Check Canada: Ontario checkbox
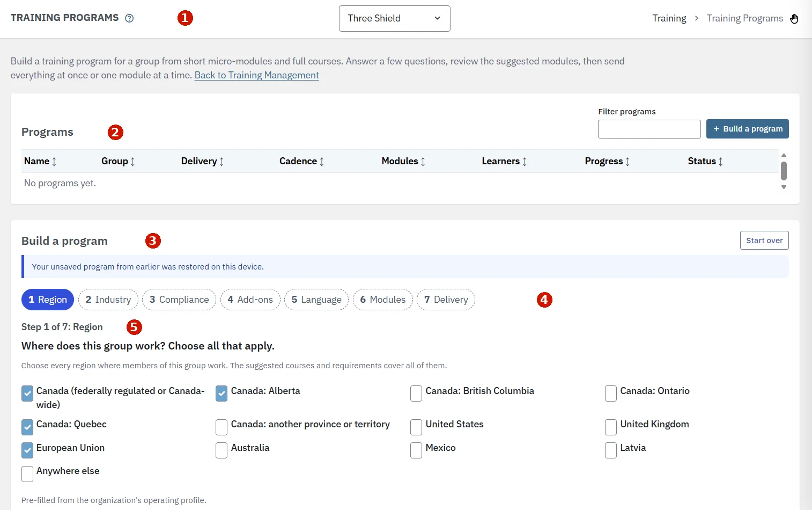The width and height of the screenshot is (812, 510). (611, 394)
